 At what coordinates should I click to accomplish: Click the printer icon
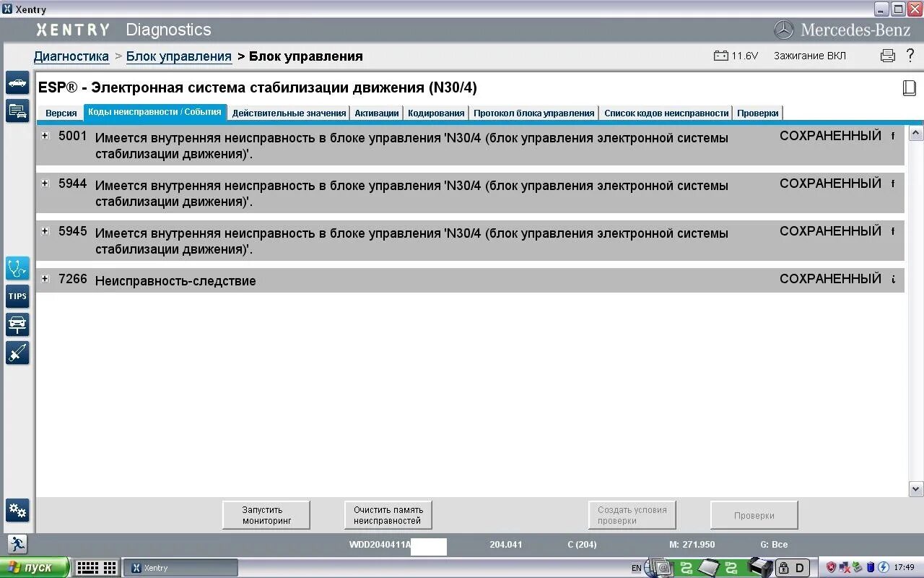(888, 56)
